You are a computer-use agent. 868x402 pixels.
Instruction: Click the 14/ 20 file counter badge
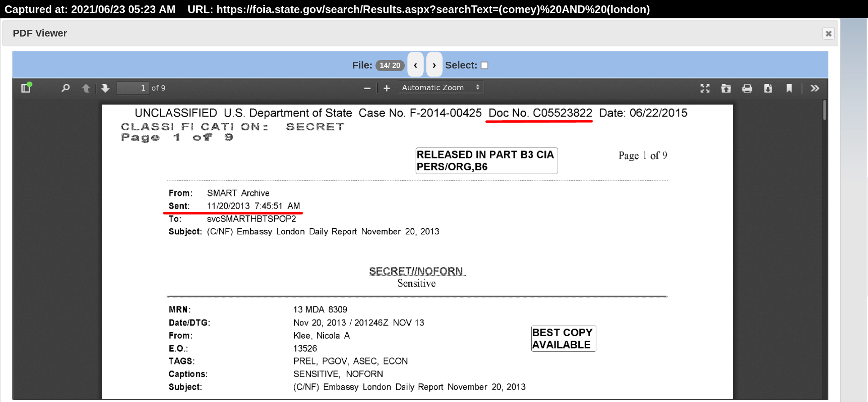[x=390, y=65]
